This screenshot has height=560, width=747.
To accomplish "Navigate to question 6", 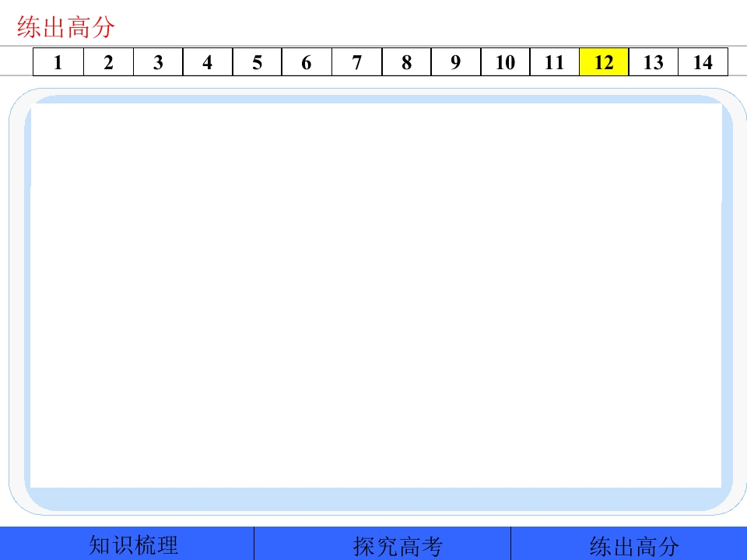I will 307,62.
